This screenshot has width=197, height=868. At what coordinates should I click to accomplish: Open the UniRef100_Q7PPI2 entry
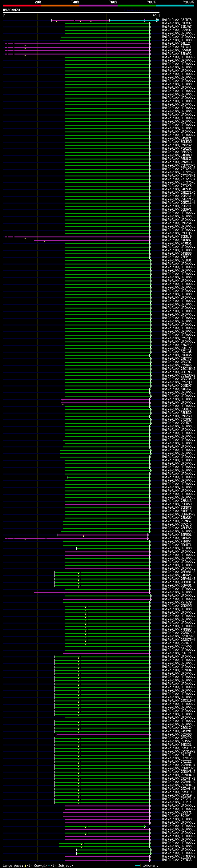(x=177, y=257)
